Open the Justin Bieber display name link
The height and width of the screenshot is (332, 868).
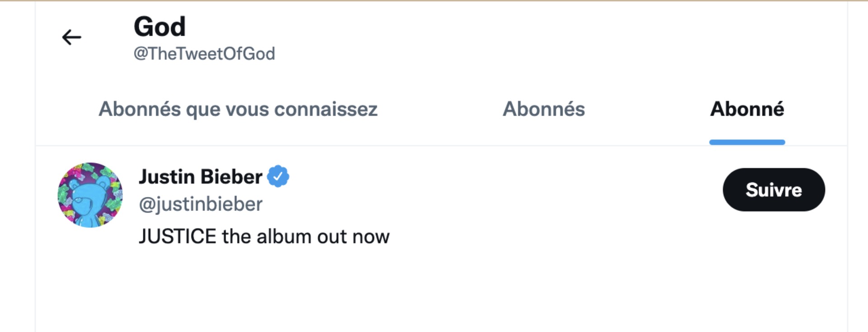(x=200, y=176)
